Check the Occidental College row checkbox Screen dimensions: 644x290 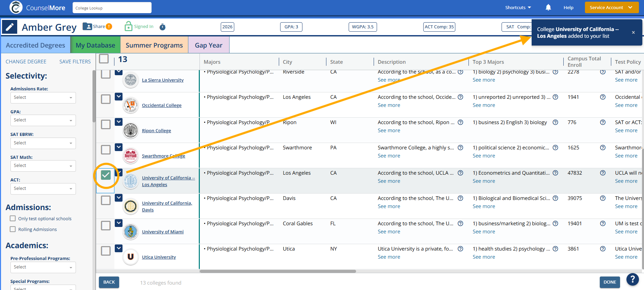[106, 99]
